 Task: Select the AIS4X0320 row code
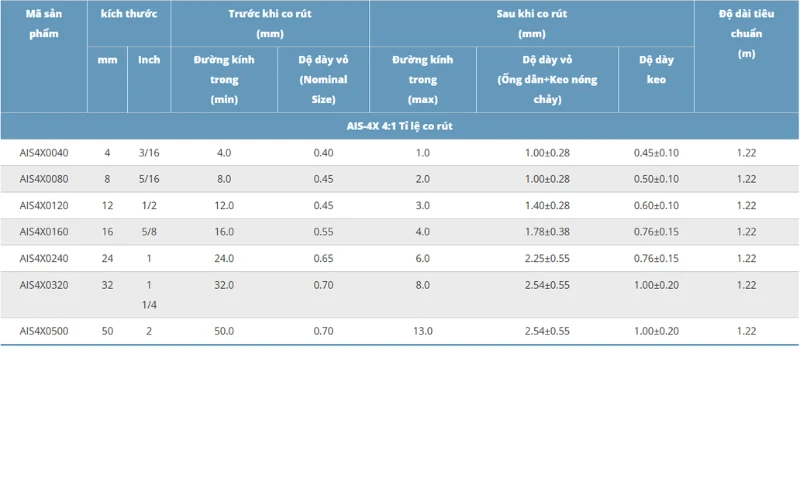click(x=44, y=285)
